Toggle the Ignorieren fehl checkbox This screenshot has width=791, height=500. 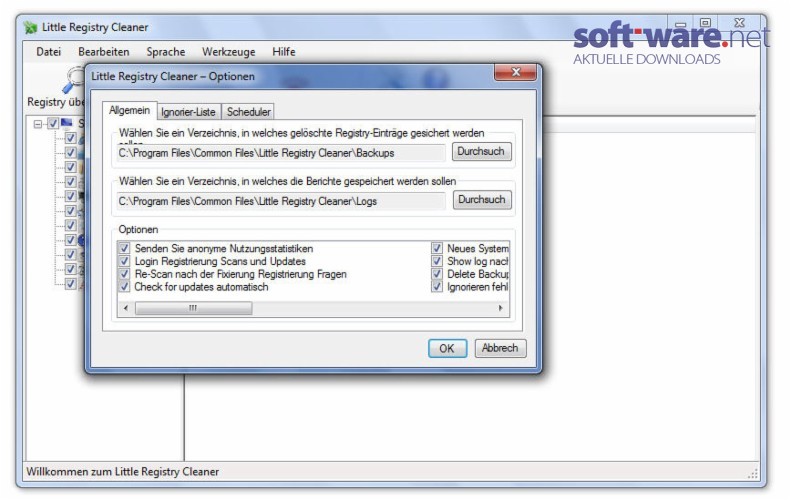pyautogui.click(x=437, y=287)
